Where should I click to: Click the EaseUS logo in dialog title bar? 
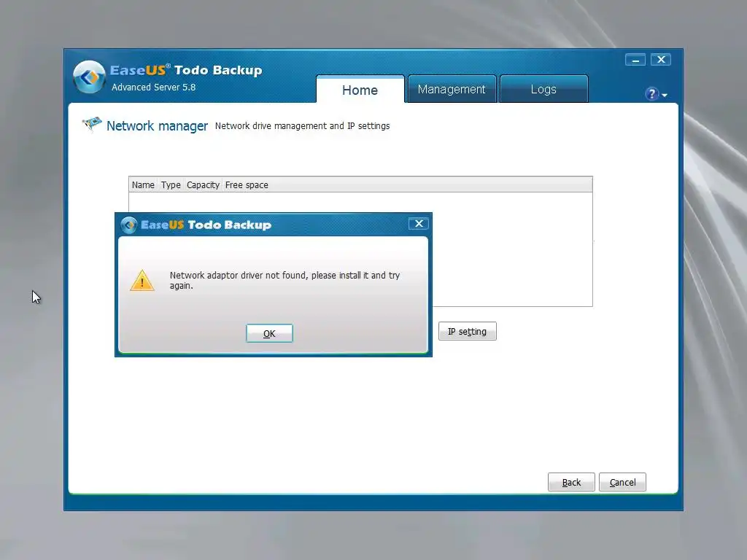click(128, 225)
